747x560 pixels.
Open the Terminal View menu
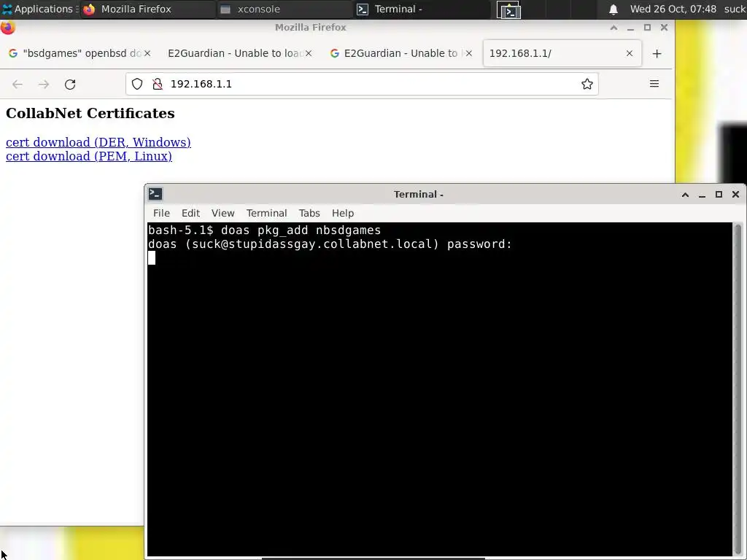223,214
